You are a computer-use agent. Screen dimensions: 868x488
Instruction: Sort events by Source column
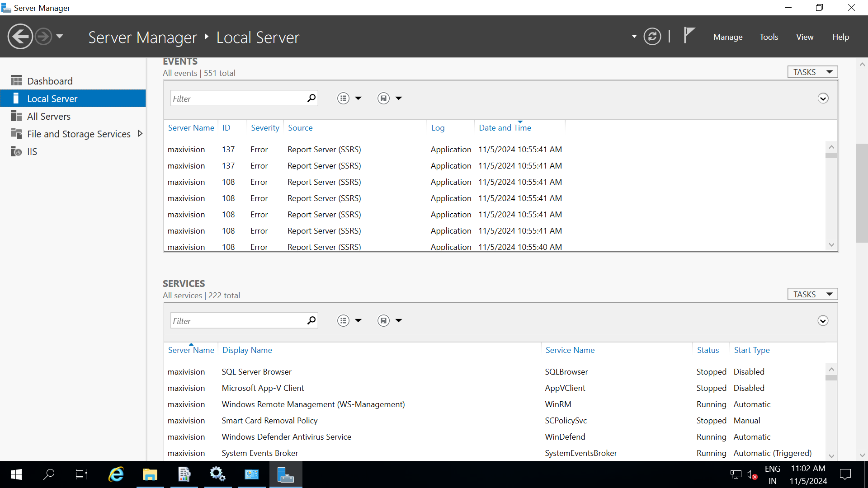pos(300,128)
